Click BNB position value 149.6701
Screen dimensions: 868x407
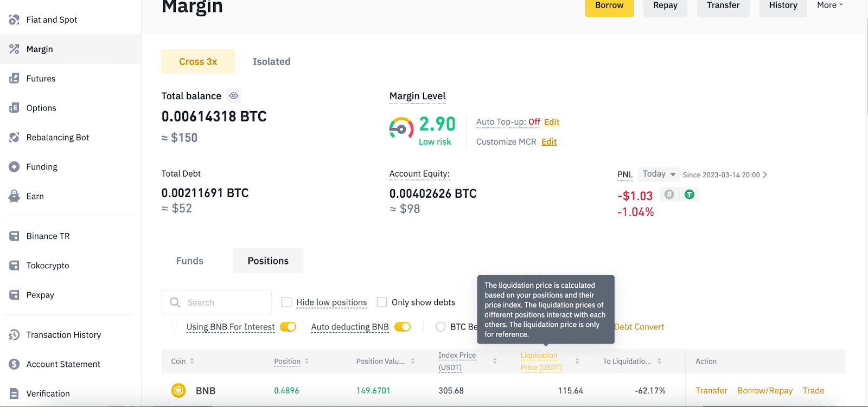coord(373,390)
